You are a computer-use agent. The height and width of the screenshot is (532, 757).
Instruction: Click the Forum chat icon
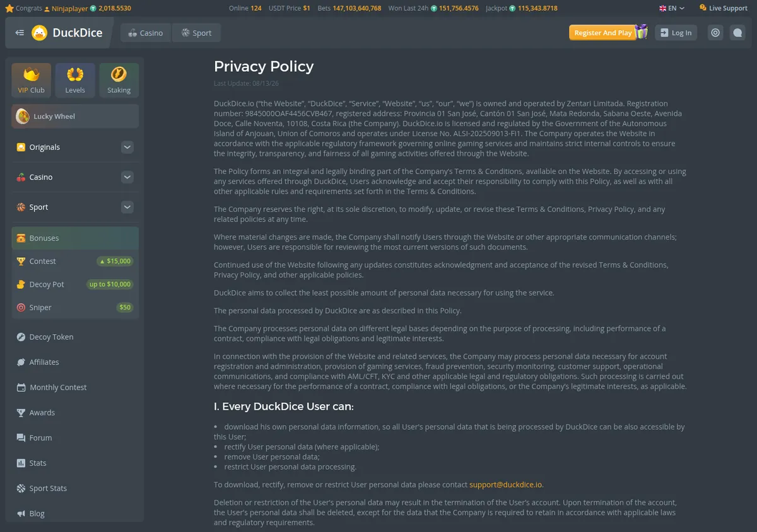tap(21, 438)
